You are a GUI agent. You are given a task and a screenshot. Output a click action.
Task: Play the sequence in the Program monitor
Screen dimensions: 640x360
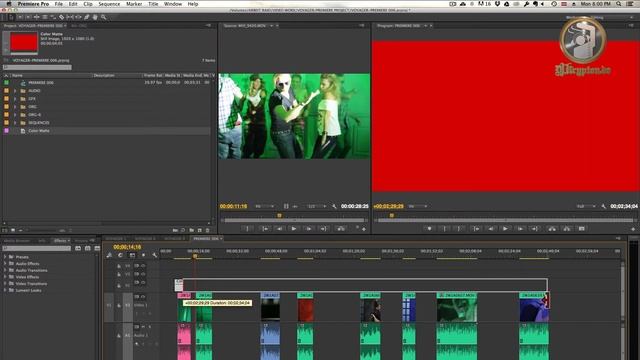pyautogui.click(x=505, y=229)
